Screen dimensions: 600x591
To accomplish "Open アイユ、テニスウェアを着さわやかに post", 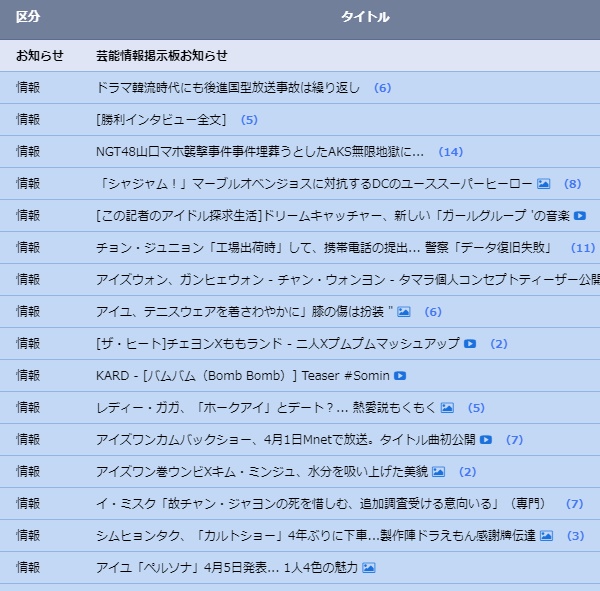I will click(x=245, y=312).
